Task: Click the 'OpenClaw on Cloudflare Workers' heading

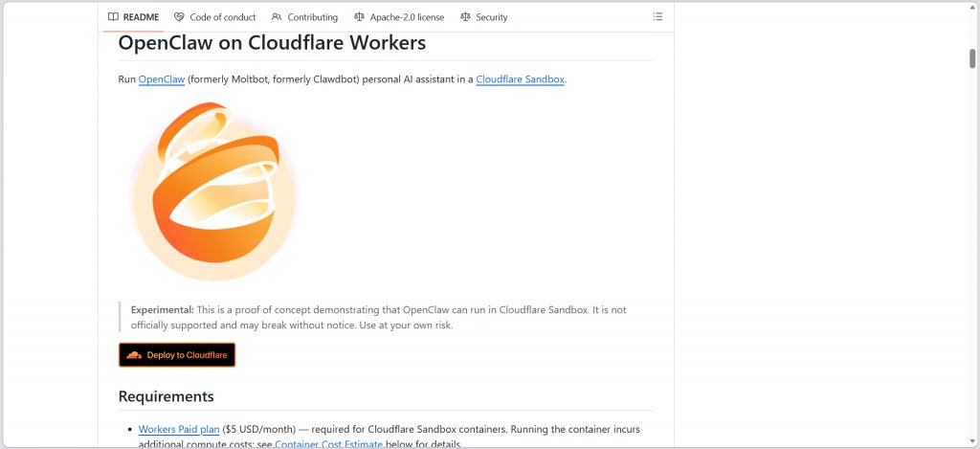Action: click(x=272, y=43)
